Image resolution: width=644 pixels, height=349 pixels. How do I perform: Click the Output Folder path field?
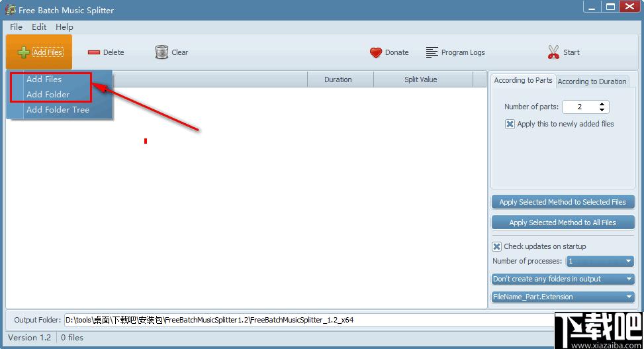click(x=304, y=320)
